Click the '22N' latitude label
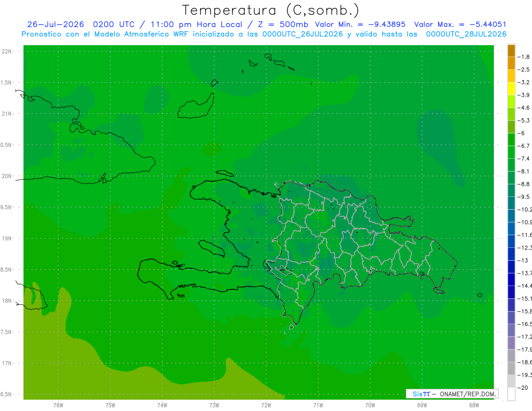This screenshot has width=532, height=411. click(8, 51)
